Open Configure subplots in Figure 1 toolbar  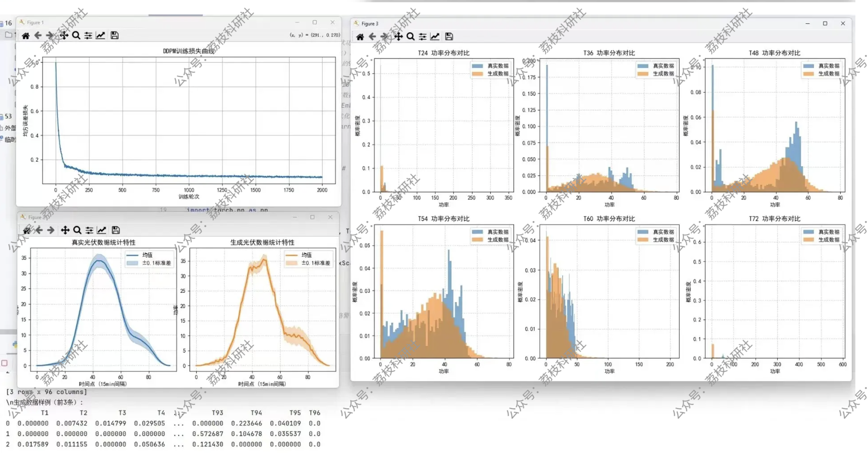tap(88, 35)
